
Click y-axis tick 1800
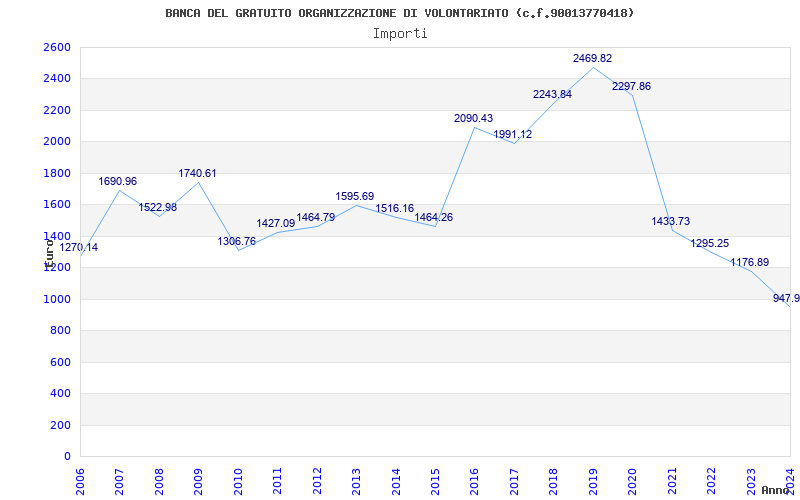click(57, 173)
